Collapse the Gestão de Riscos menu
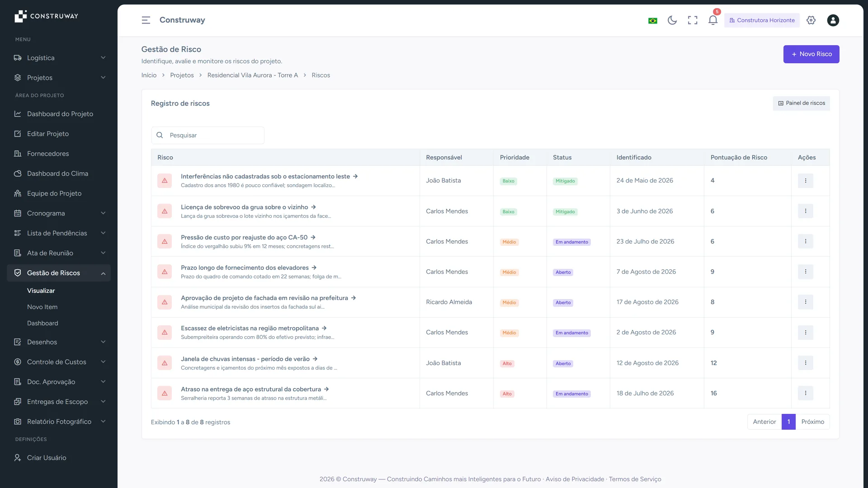868x488 pixels. click(x=59, y=273)
